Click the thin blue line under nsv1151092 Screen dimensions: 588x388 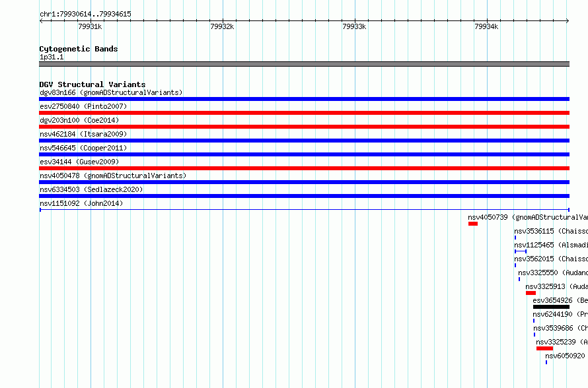click(304, 210)
